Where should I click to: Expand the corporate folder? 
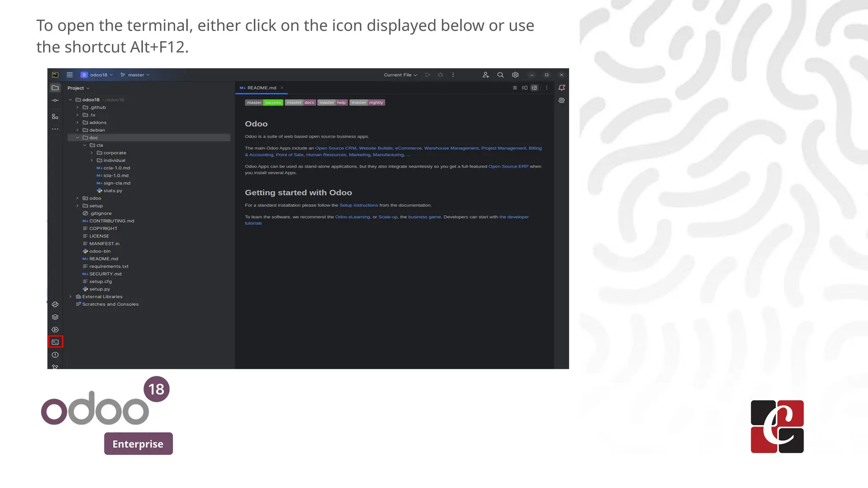coord(92,153)
